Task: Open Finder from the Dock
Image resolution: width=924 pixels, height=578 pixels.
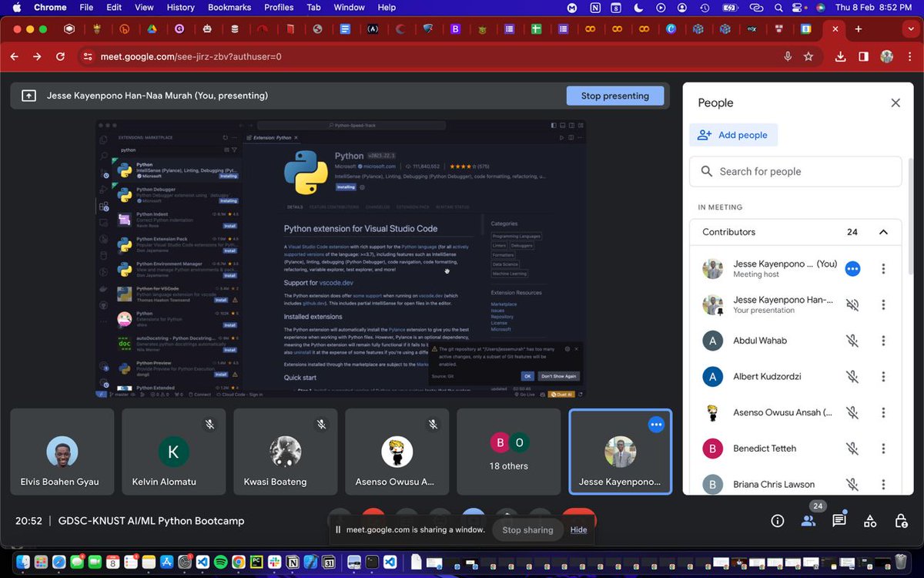Action: (x=23, y=562)
